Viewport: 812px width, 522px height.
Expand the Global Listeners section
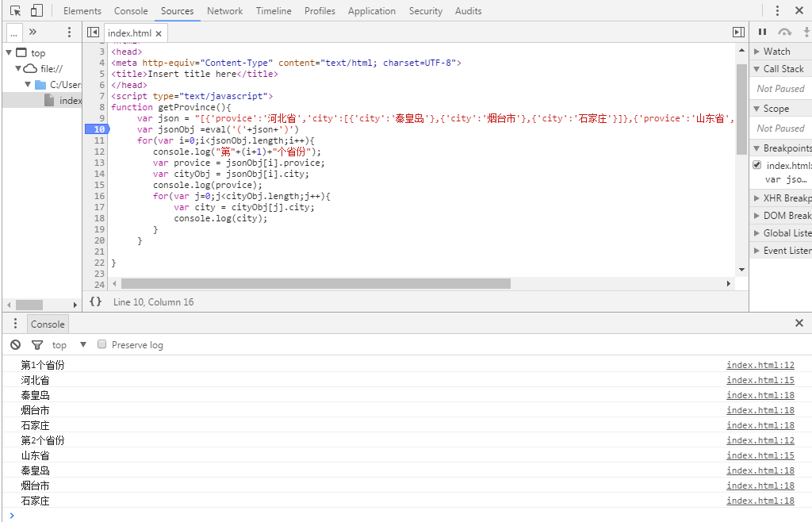click(757, 233)
